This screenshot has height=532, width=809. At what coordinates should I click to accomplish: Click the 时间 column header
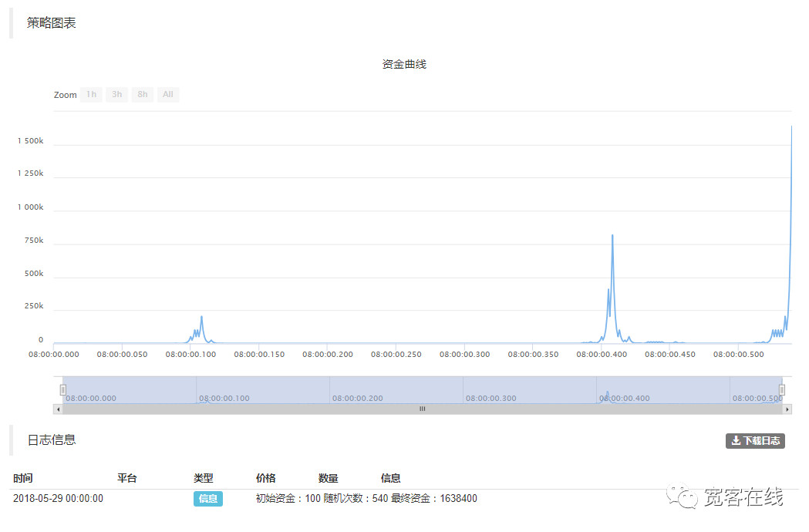coord(23,478)
